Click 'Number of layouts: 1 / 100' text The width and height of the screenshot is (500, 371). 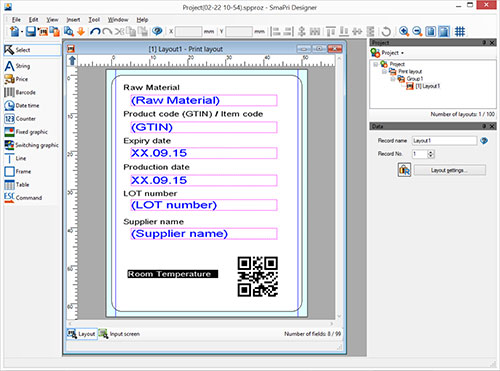tap(462, 114)
